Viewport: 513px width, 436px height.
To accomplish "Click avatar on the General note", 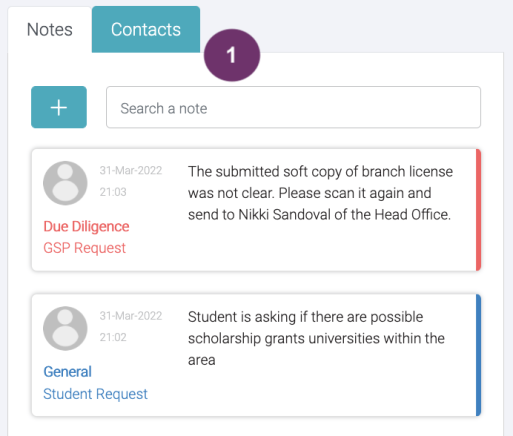I will (x=65, y=328).
